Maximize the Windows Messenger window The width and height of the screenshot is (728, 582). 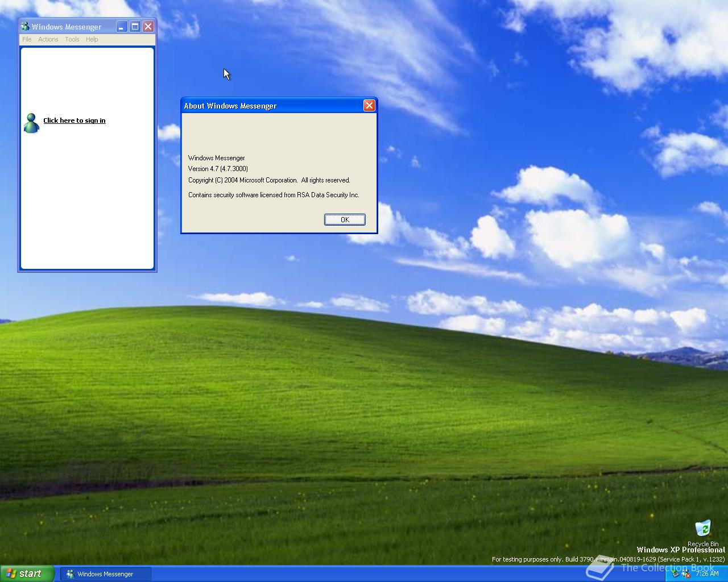[135, 26]
